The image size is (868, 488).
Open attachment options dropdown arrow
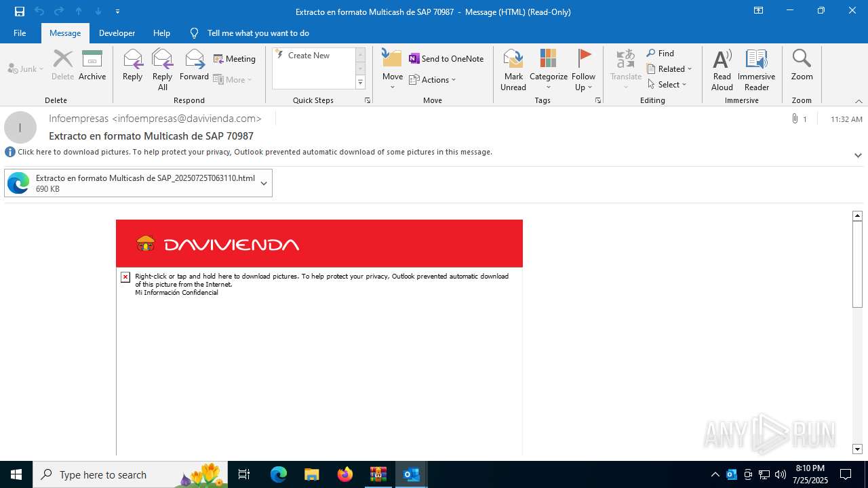(264, 183)
